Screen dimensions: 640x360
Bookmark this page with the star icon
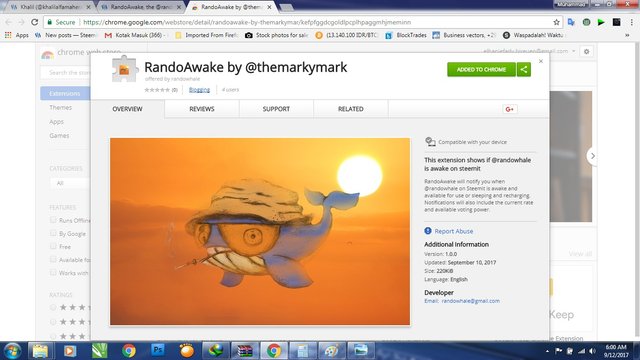tap(556, 22)
